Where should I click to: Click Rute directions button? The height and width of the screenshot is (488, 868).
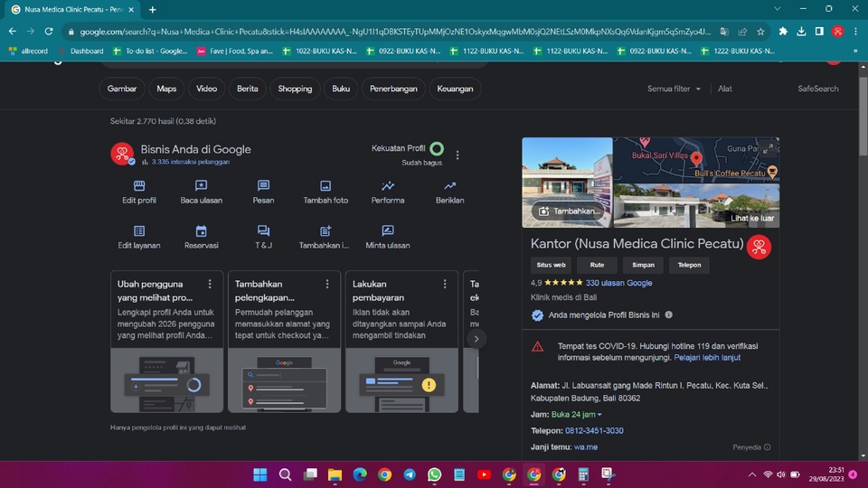tap(597, 265)
